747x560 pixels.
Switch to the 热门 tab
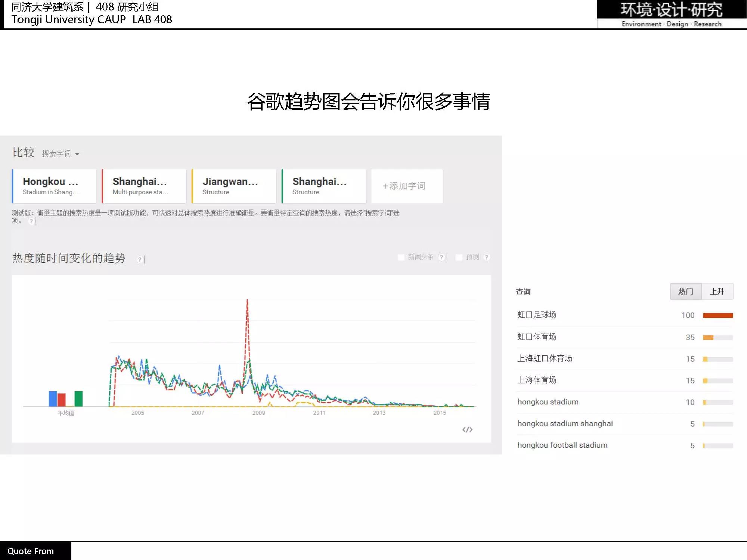(x=686, y=291)
